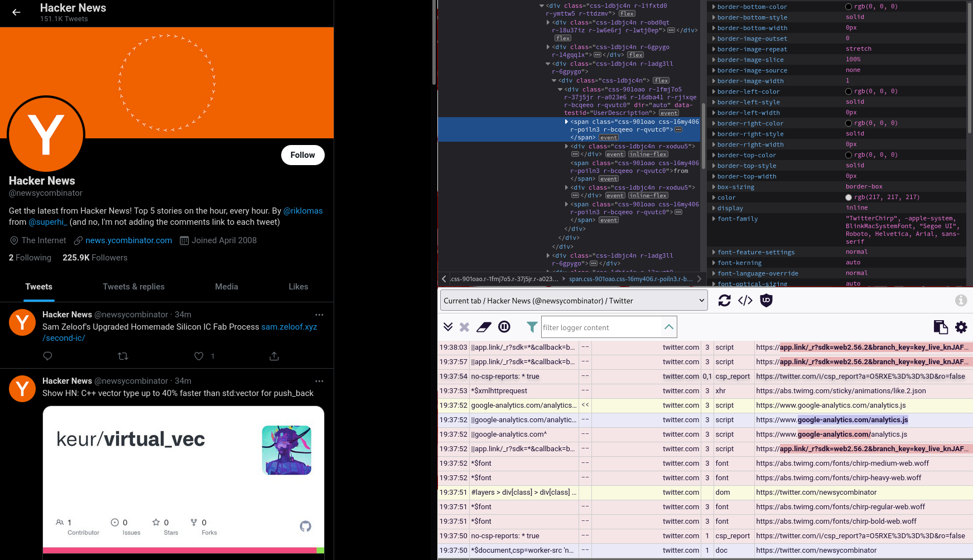Select the span.css-901oao.css-16my406 breadcrumb
The width and height of the screenshot is (973, 560).
[631, 279]
